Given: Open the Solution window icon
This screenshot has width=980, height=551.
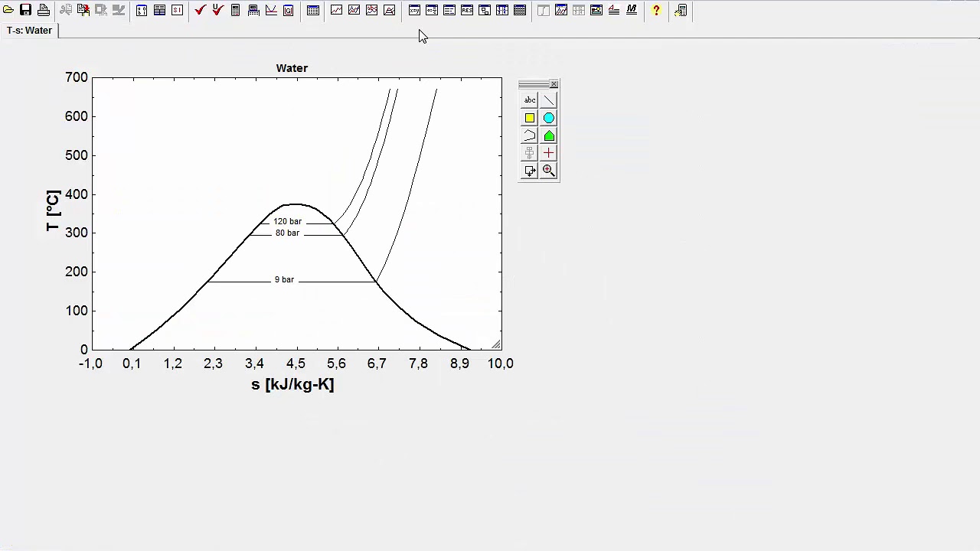Looking at the screenshot, I should coord(449,10).
